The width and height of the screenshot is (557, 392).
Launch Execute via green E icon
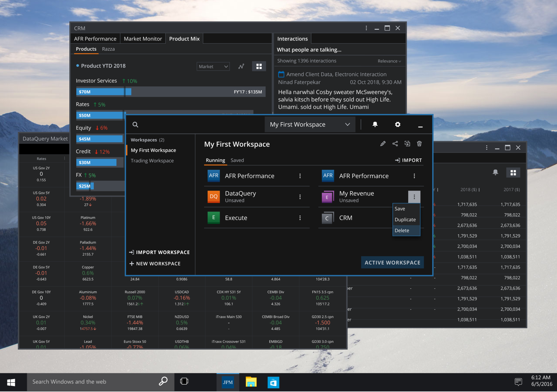214,218
